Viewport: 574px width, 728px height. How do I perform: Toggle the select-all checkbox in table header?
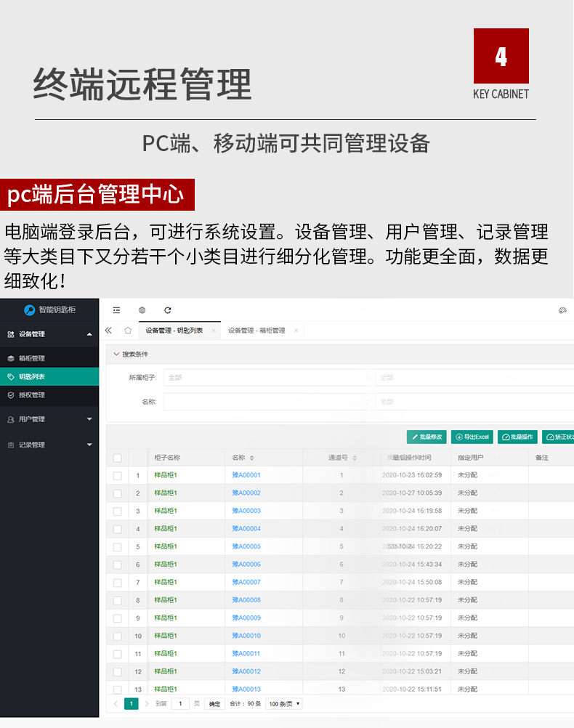pos(118,458)
